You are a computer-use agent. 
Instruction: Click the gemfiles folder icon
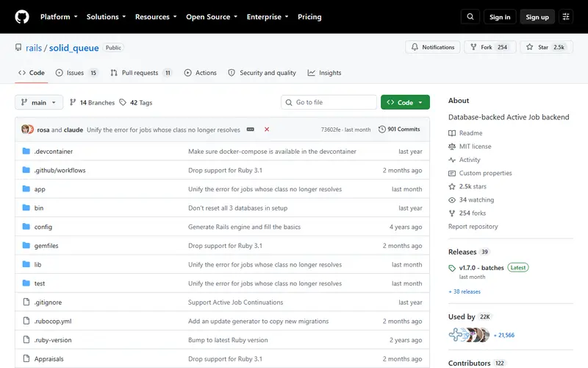coord(26,246)
